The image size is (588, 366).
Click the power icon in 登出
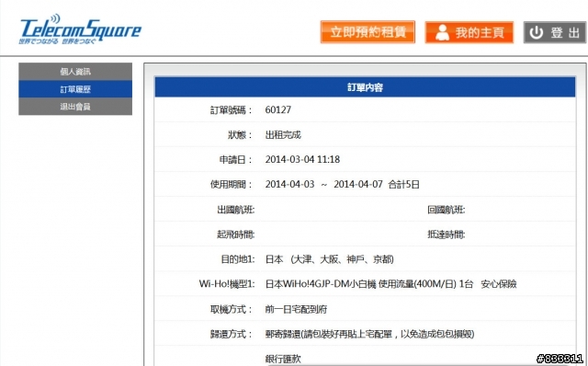(x=537, y=33)
